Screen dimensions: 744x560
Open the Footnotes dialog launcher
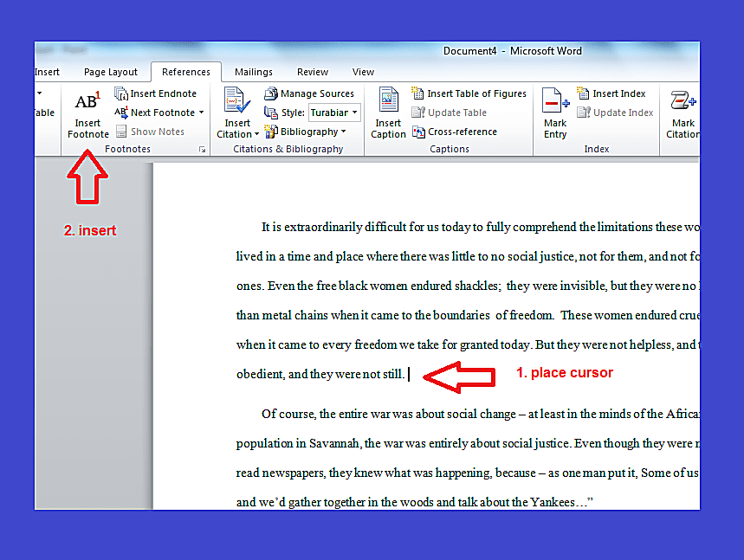[x=202, y=150]
